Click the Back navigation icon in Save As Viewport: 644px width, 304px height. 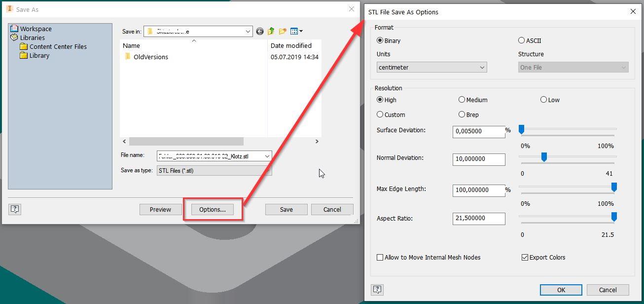click(x=260, y=32)
